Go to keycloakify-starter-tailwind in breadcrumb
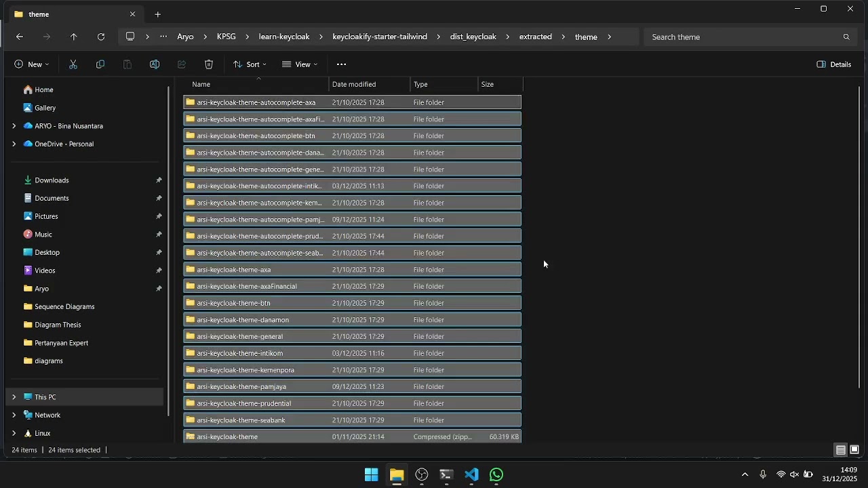868x488 pixels. [x=380, y=37]
